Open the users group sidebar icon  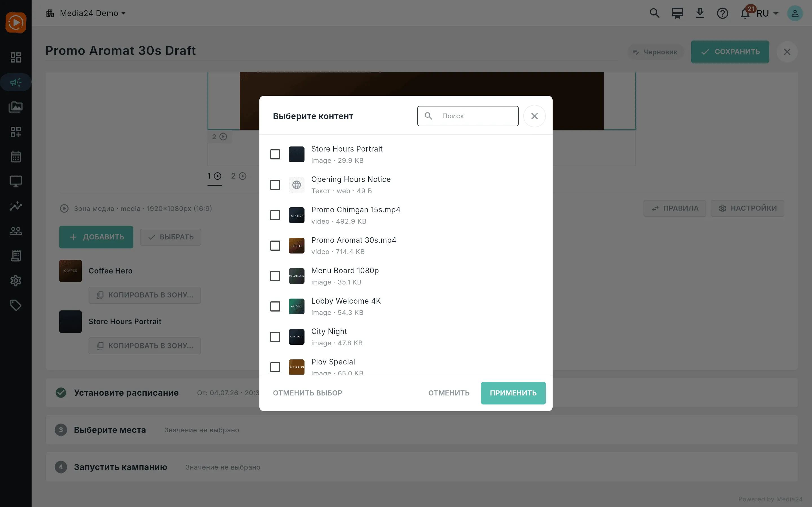point(16,231)
